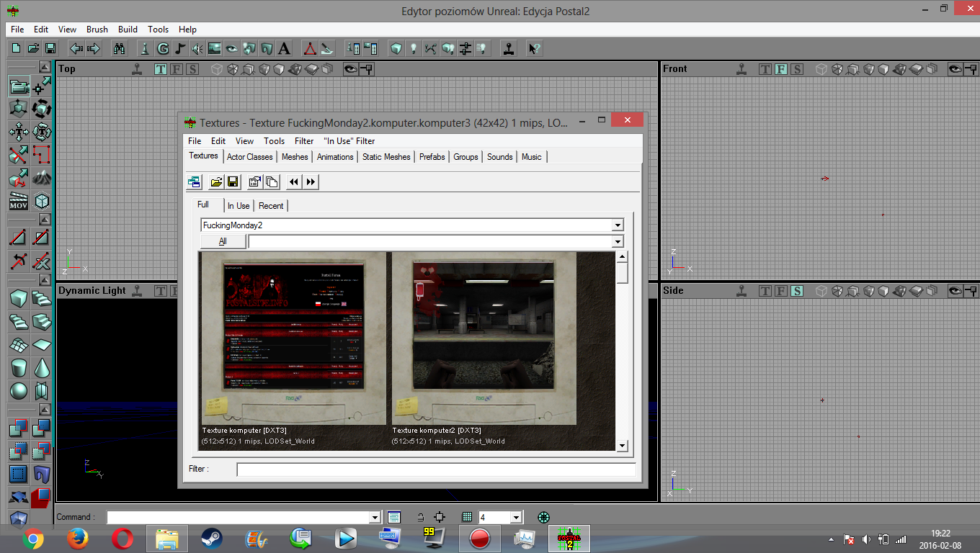Toggle S mode in Side viewport header
Screen dimensions: 980x553
797,291
